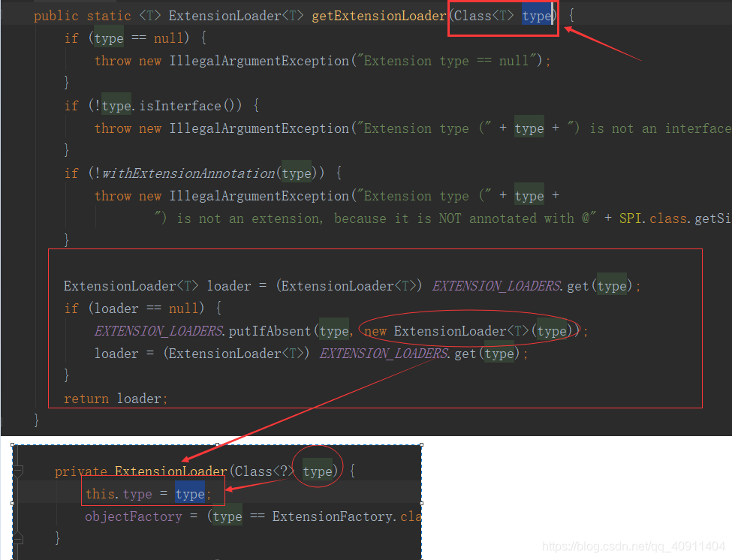Click 'loader' in the 'loader == null' condition
Image resolution: width=732 pixels, height=560 pixels.
click(x=116, y=309)
